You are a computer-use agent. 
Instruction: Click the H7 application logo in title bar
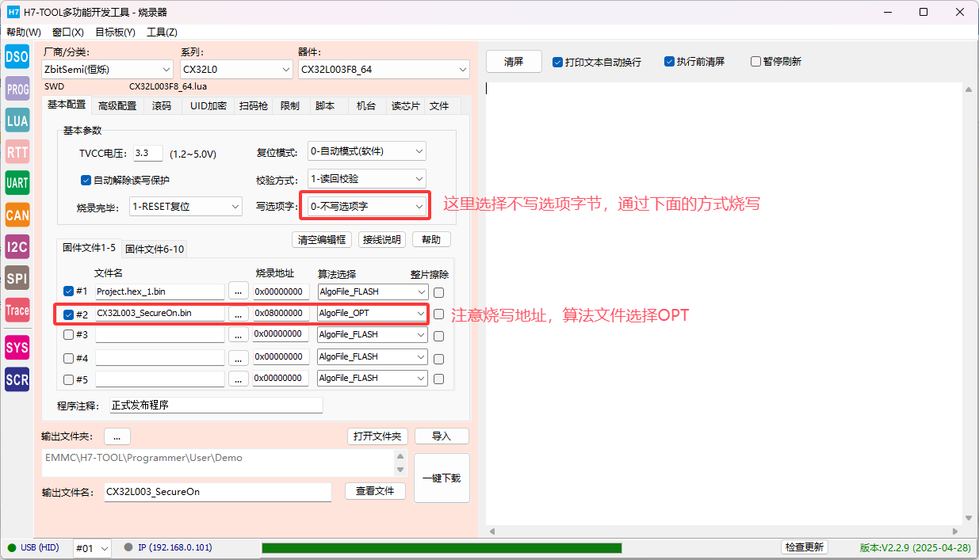pyautogui.click(x=13, y=12)
